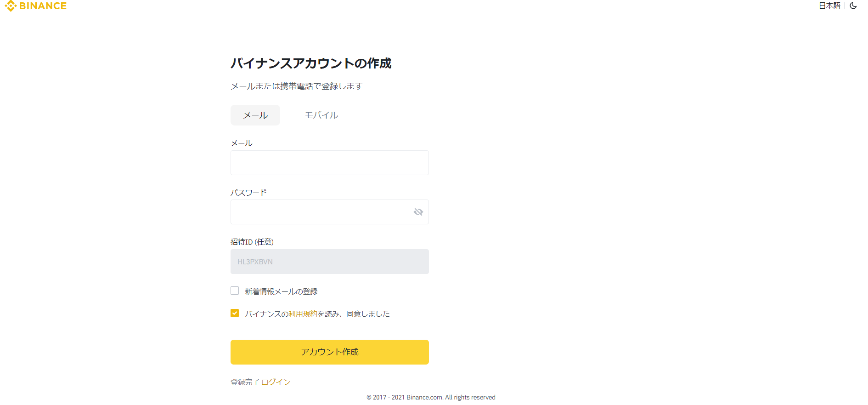The height and width of the screenshot is (405, 868).
Task: Focus the パスワード input field
Action: click(330, 212)
